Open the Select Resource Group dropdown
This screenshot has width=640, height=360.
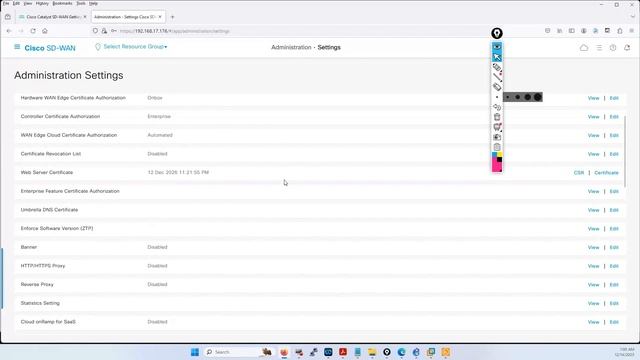coord(131,47)
